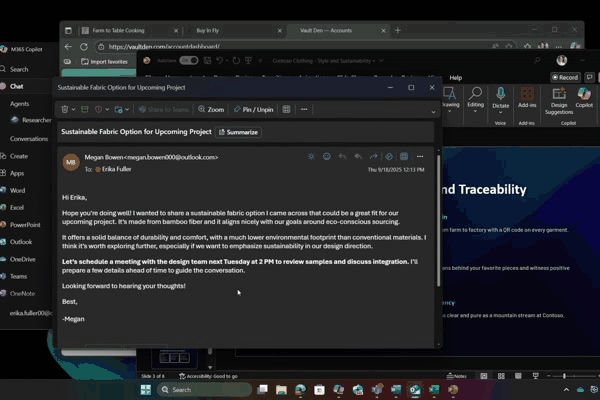
Task: Click Save icon in PowerPoint title bar
Action: [x=207, y=60]
